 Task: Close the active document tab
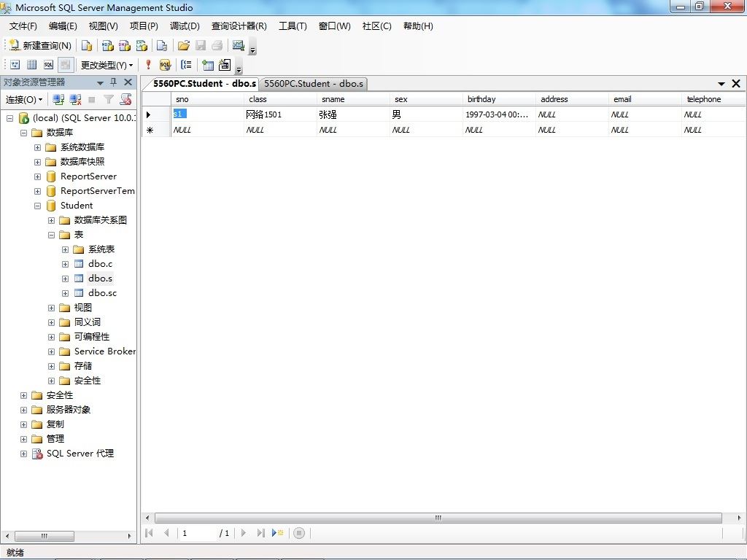click(x=736, y=84)
